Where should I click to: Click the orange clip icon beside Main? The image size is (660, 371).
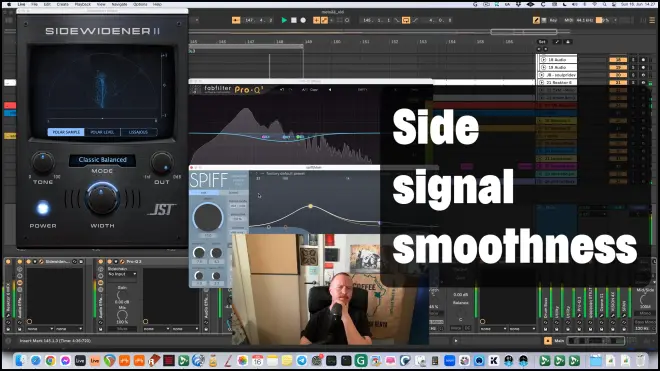[x=547, y=341]
